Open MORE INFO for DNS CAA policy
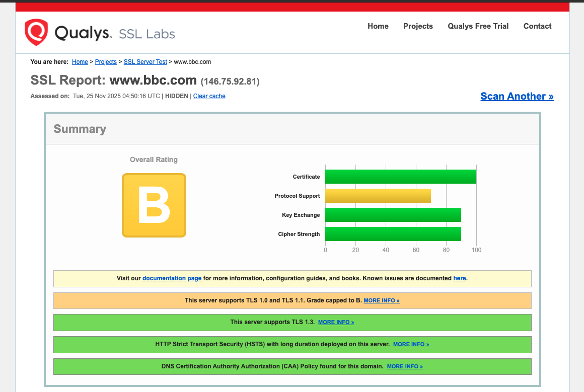Viewport: 584px width, 392px height. tap(405, 366)
